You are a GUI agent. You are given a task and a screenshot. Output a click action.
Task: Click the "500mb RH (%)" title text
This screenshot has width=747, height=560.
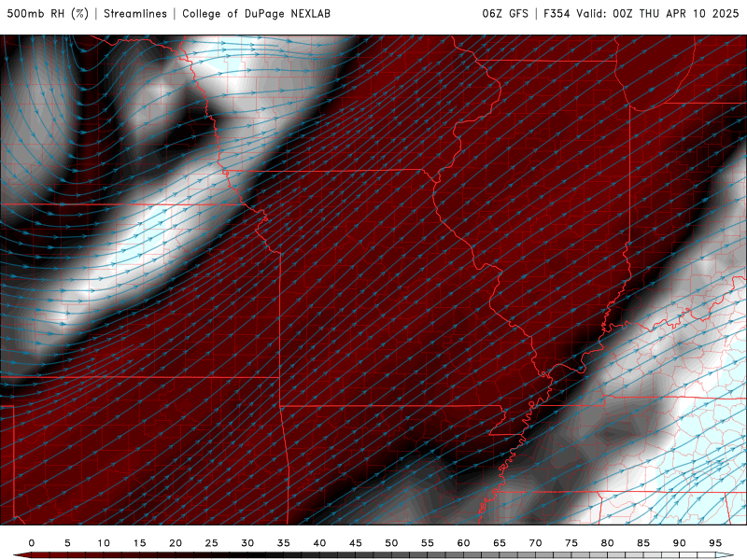pyautogui.click(x=48, y=14)
